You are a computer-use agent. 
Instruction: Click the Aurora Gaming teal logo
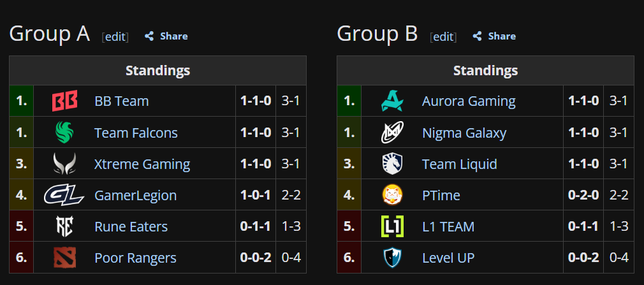pos(392,101)
